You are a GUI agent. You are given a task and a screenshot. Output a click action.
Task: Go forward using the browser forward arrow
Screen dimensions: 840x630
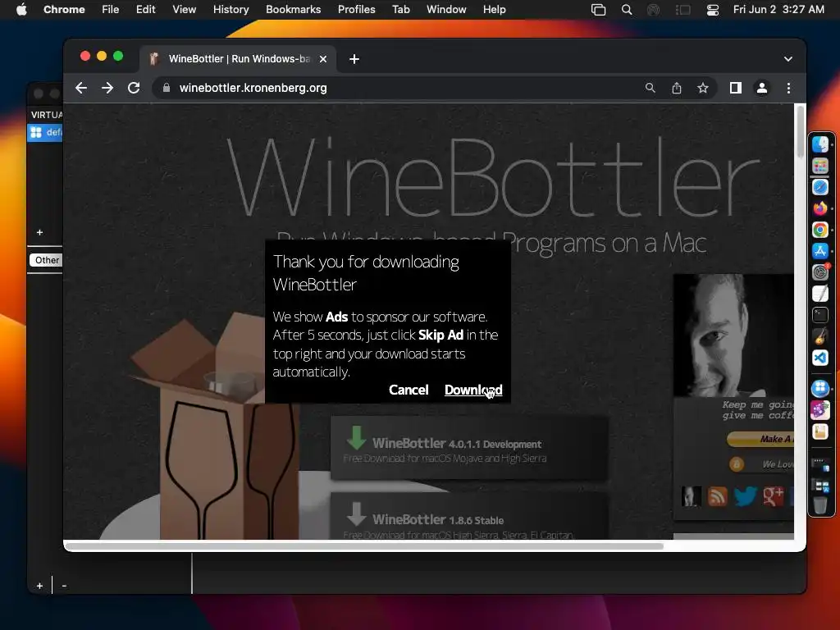tap(107, 88)
